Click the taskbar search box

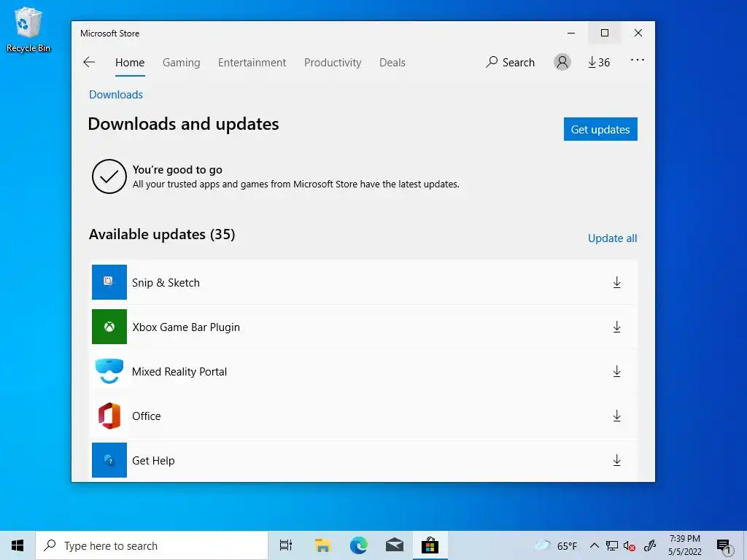(152, 545)
